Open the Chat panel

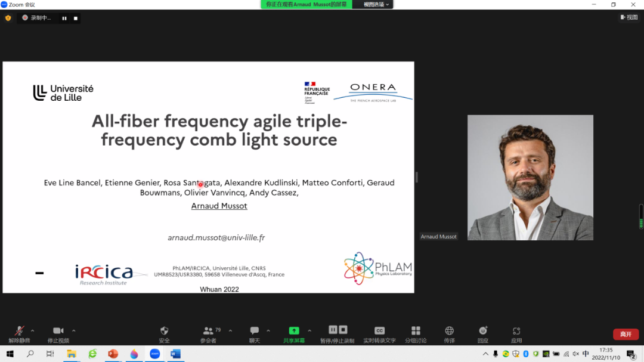point(255,331)
